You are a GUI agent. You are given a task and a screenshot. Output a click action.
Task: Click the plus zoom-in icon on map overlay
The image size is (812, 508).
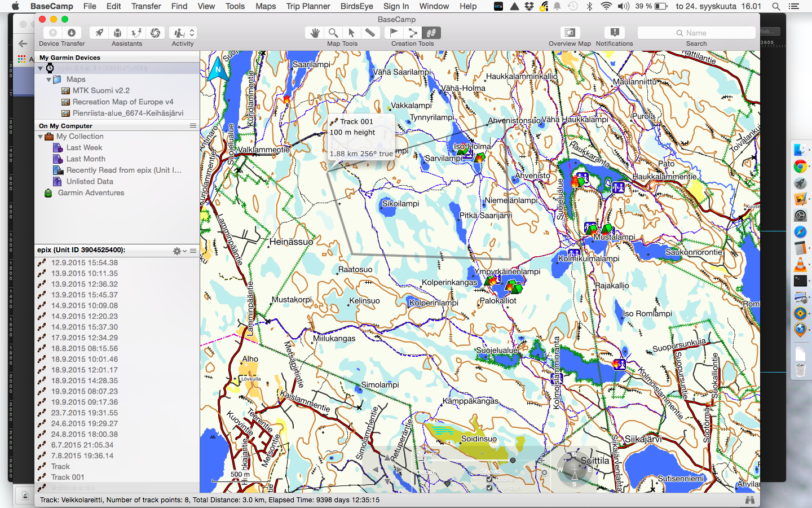tap(542, 461)
